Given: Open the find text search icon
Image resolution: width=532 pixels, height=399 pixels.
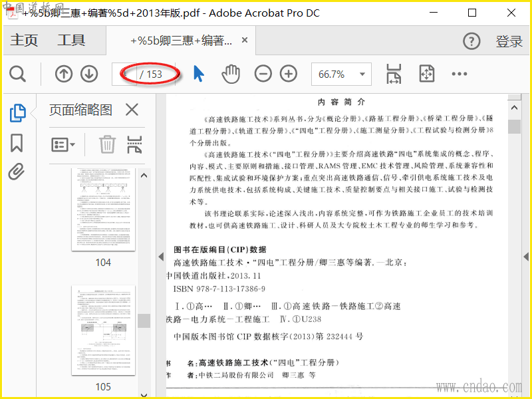Looking at the screenshot, I should point(17,74).
